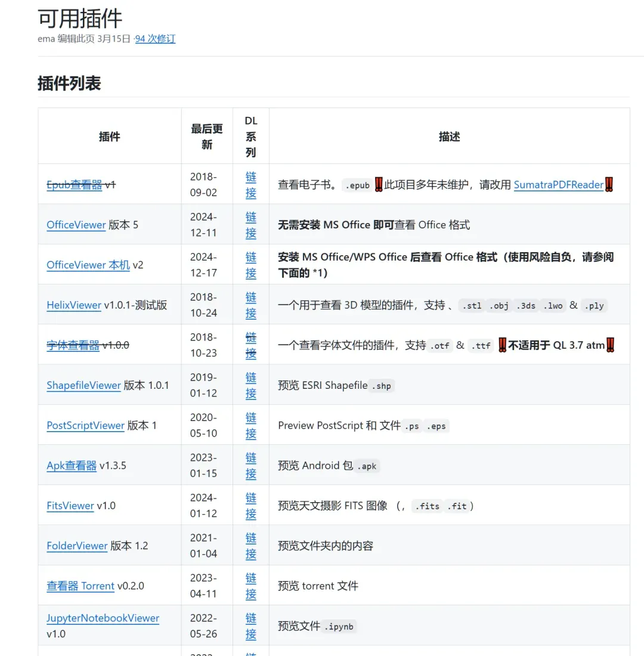Click download 链接 in the HelixViewer row
The image size is (644, 656).
(250, 305)
